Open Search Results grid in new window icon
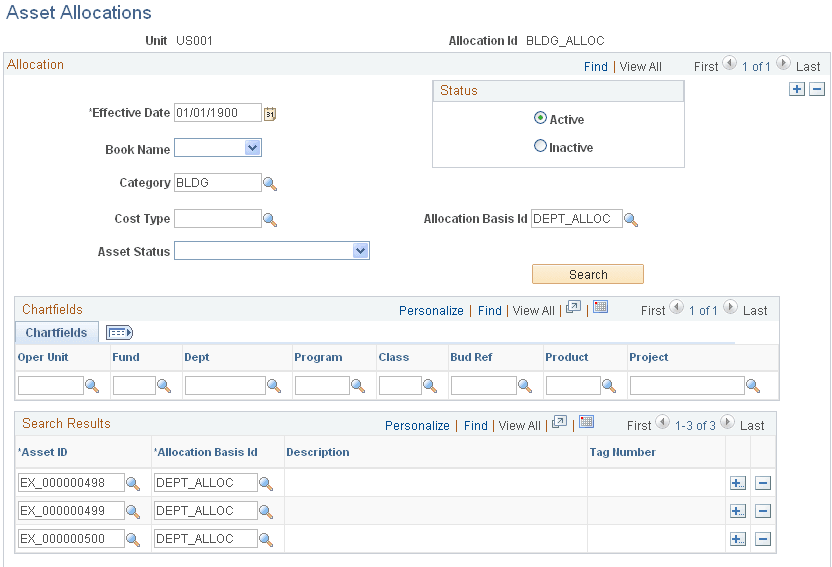 pyautogui.click(x=559, y=422)
